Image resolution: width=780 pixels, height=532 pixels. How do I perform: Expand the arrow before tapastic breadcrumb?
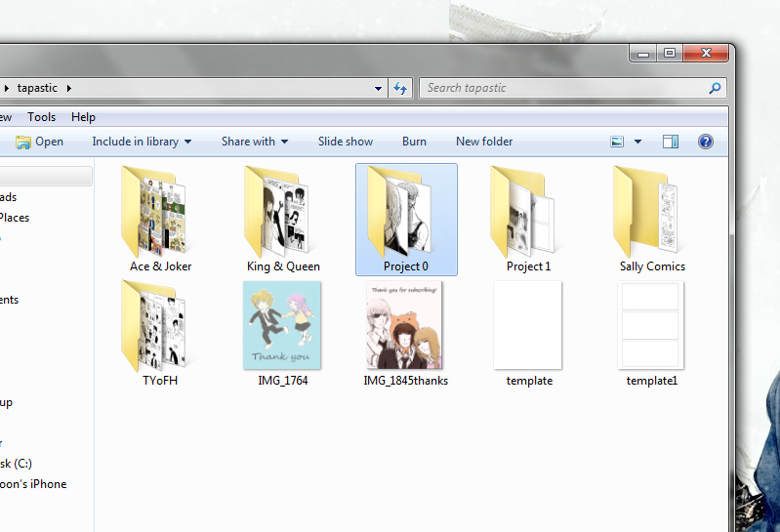pyautogui.click(x=7, y=89)
